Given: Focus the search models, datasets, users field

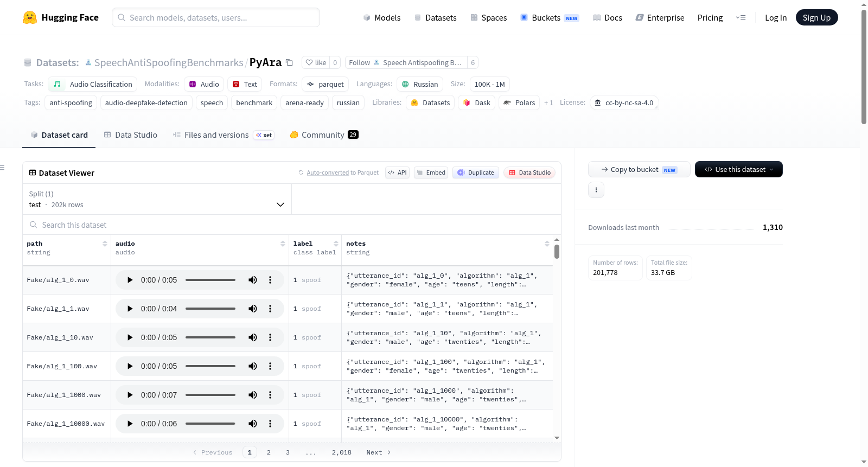Looking at the screenshot, I should tap(216, 17).
